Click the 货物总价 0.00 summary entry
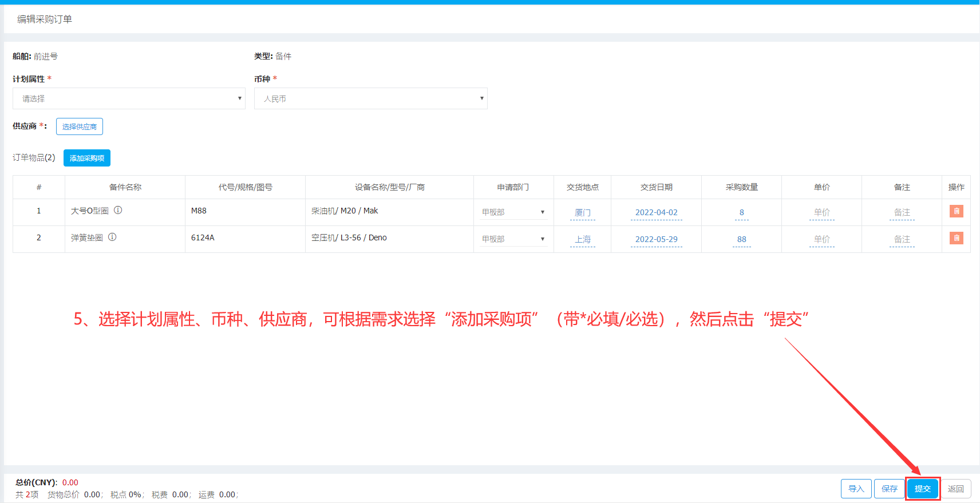 pos(75,494)
